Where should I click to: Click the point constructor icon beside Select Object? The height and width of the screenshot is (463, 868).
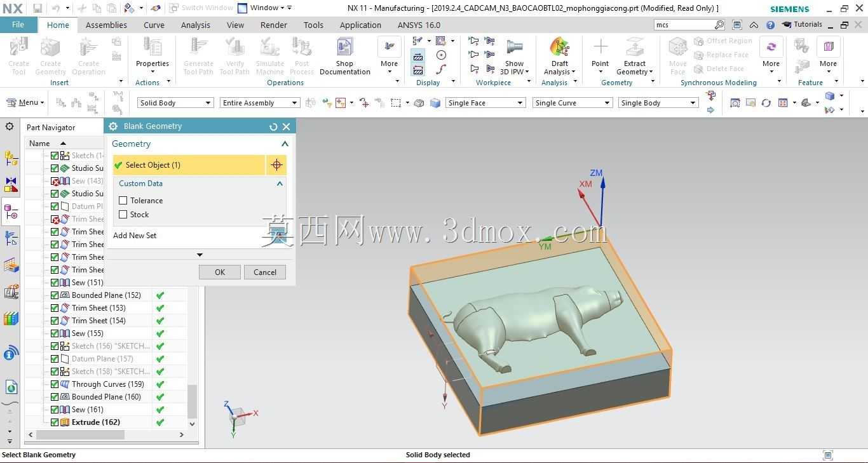276,165
